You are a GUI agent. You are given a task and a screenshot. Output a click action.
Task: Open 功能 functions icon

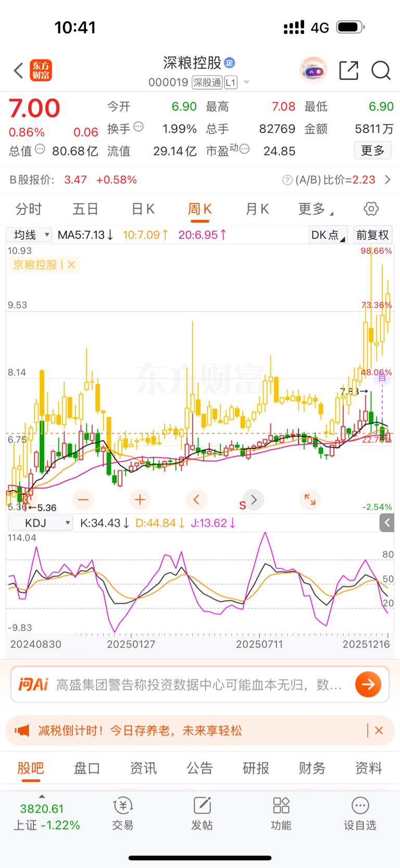[x=281, y=814]
